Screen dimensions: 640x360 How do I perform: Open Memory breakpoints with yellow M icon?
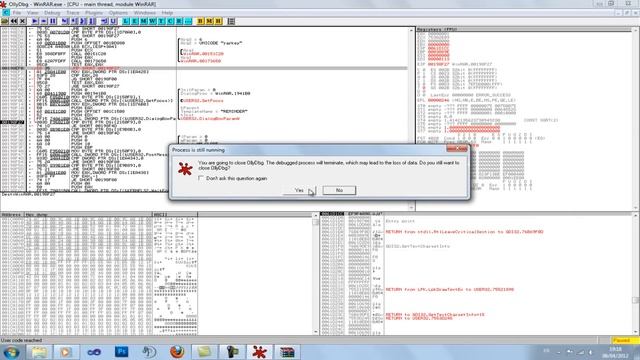(209, 21)
